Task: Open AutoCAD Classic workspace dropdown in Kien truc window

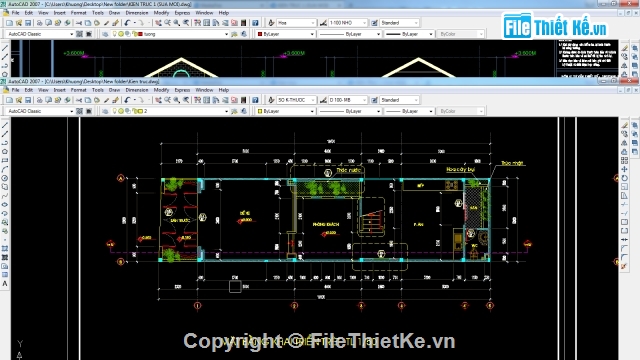Action: 71,111
